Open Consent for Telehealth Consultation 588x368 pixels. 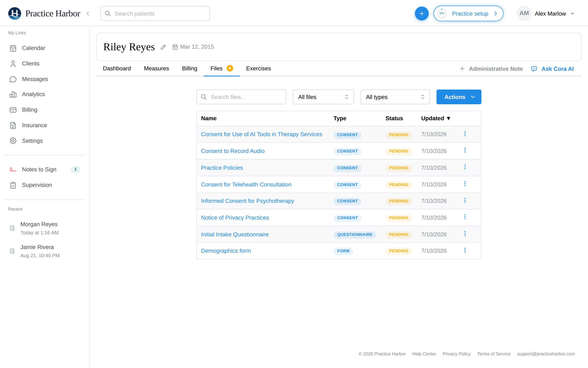coord(246,184)
